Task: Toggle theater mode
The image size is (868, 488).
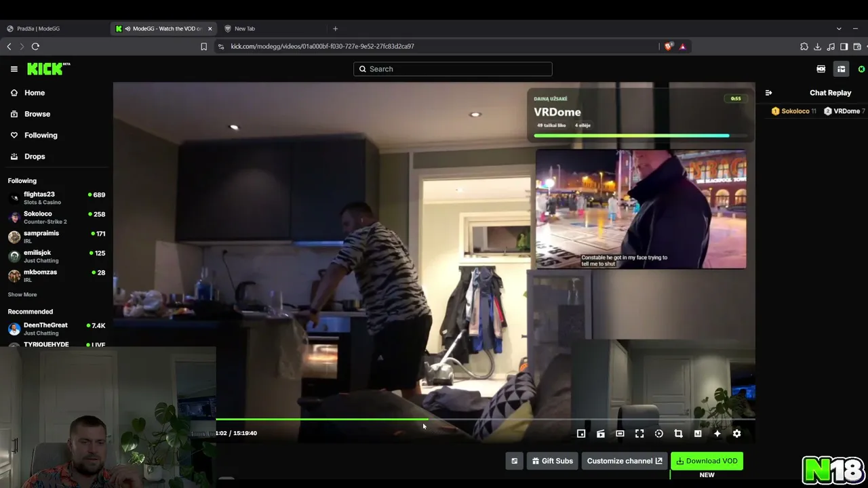Action: [620, 434]
